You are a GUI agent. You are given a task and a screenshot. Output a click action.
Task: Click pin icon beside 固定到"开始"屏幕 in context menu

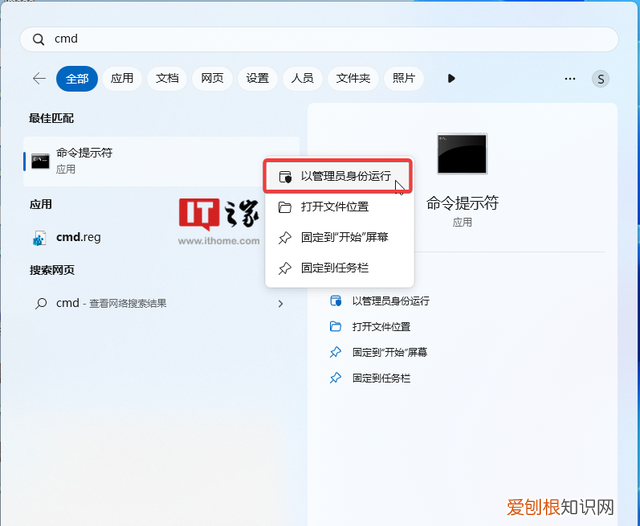click(x=285, y=237)
